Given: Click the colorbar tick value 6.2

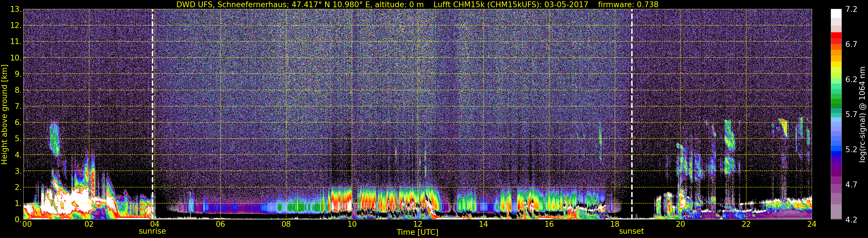Looking at the screenshot, I should (x=851, y=80).
